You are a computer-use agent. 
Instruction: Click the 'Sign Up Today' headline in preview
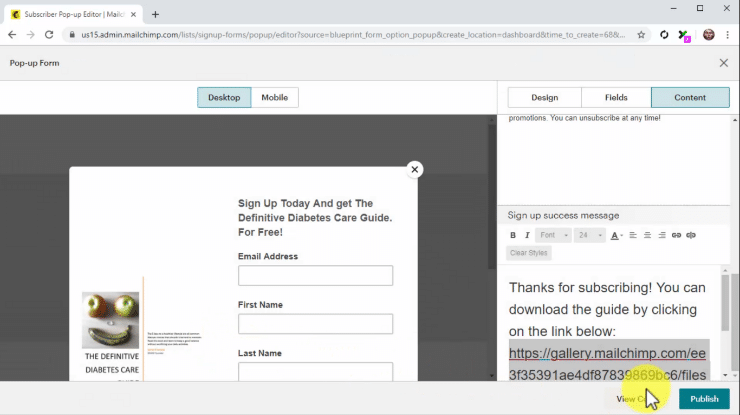coord(315,218)
